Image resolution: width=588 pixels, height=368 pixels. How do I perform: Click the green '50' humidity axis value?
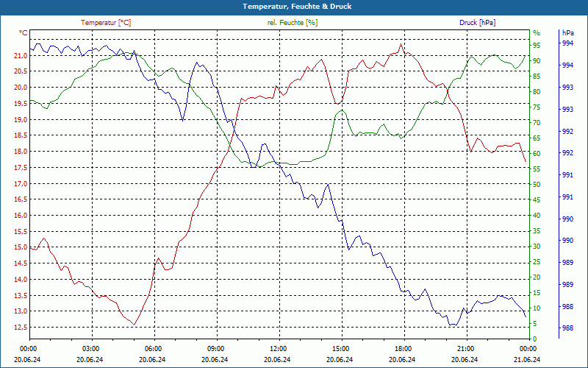click(x=537, y=185)
